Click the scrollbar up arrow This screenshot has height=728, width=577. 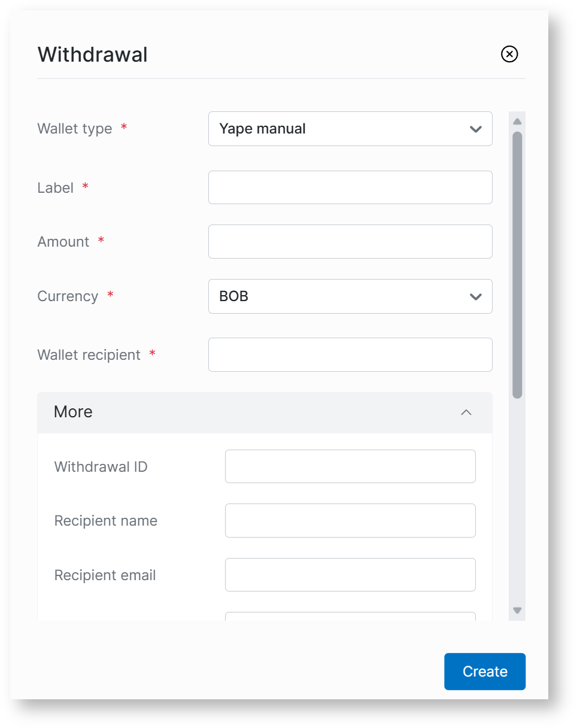pyautogui.click(x=518, y=122)
